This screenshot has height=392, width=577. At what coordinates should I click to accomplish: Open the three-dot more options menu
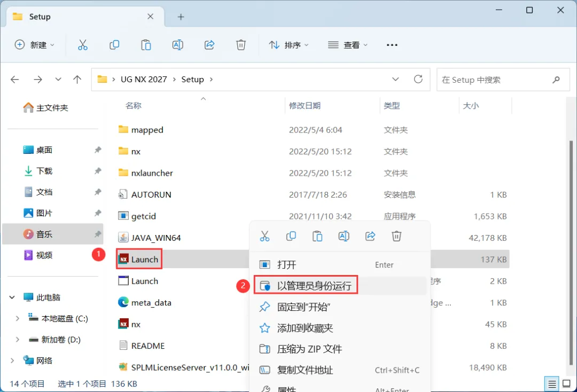pos(392,45)
